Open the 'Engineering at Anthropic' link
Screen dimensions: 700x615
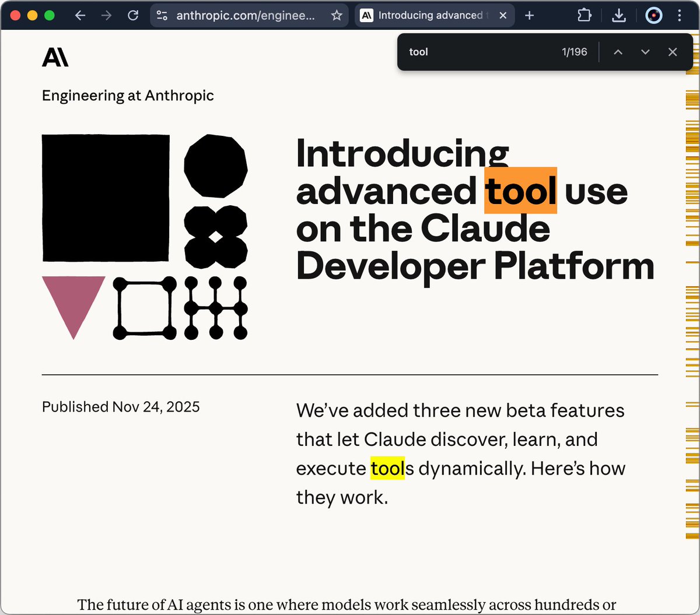(128, 96)
